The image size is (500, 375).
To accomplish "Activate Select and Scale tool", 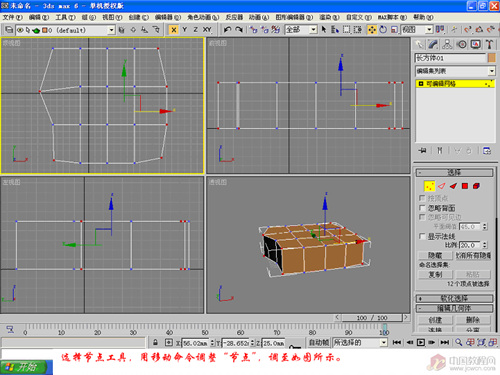I will (395, 30).
